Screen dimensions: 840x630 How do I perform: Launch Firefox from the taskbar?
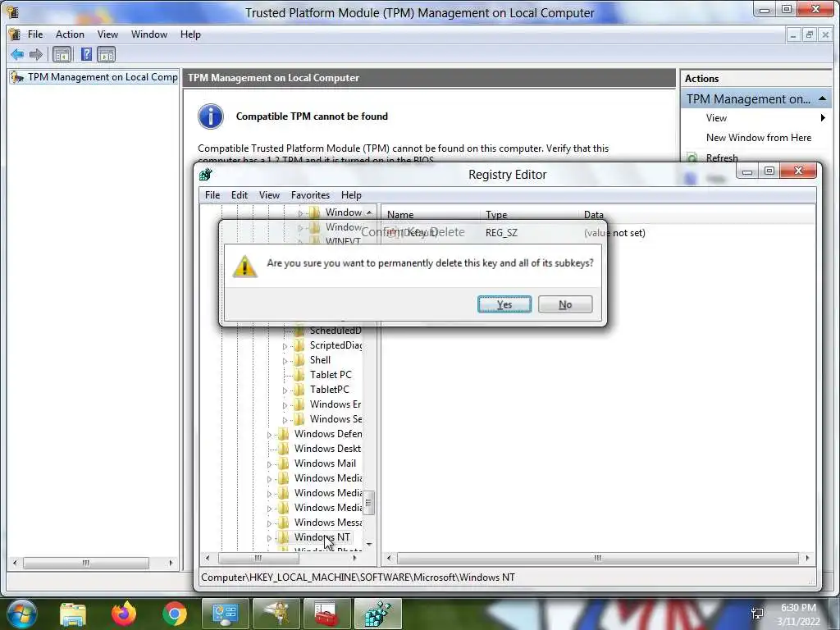(x=124, y=614)
